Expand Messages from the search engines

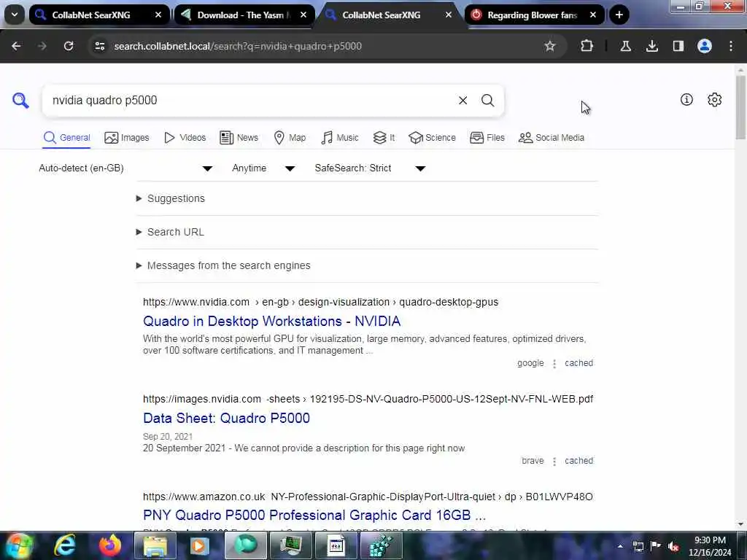[223, 265]
